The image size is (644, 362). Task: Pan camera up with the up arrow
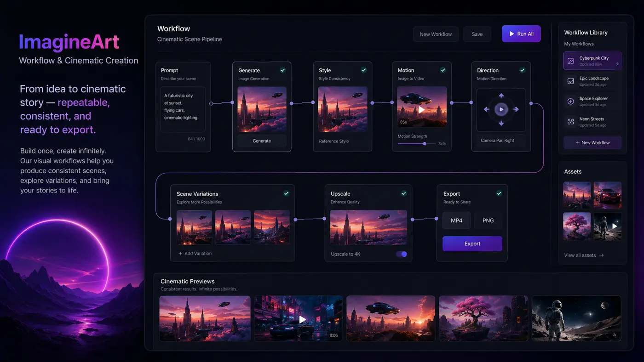tap(501, 96)
